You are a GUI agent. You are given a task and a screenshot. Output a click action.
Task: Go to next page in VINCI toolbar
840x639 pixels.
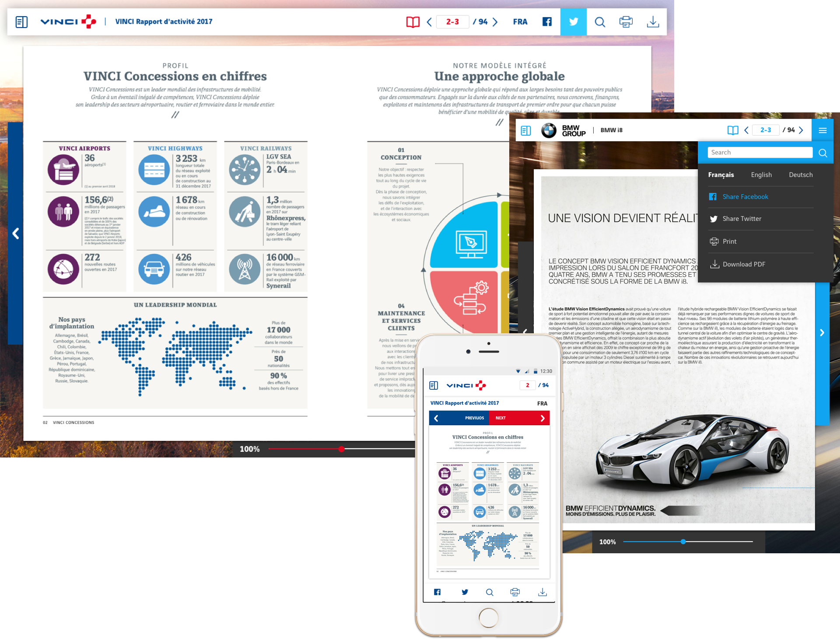(x=495, y=22)
